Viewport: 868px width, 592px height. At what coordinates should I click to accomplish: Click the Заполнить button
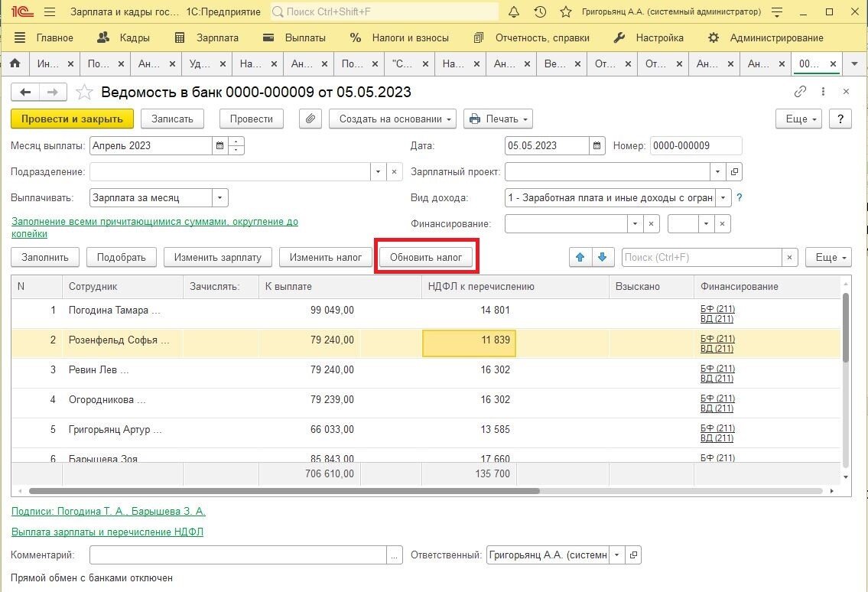click(45, 257)
